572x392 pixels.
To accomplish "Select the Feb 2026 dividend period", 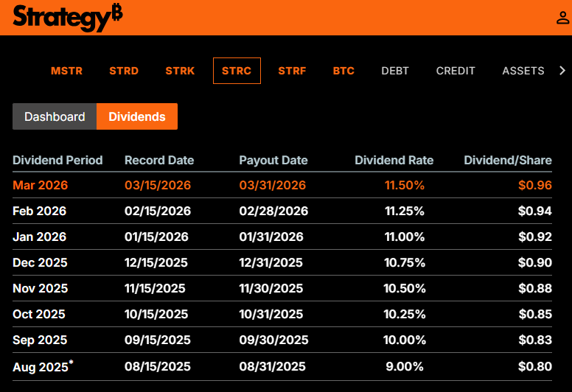I will pos(39,211).
